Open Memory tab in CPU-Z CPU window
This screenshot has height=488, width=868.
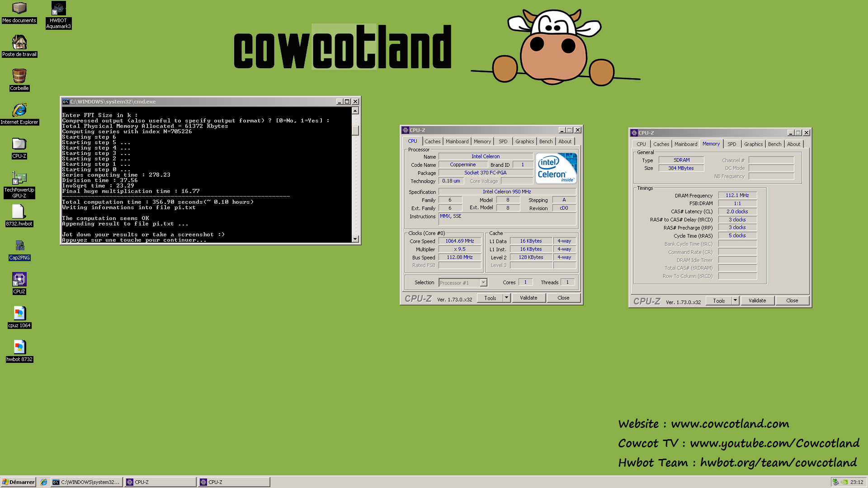pyautogui.click(x=482, y=141)
